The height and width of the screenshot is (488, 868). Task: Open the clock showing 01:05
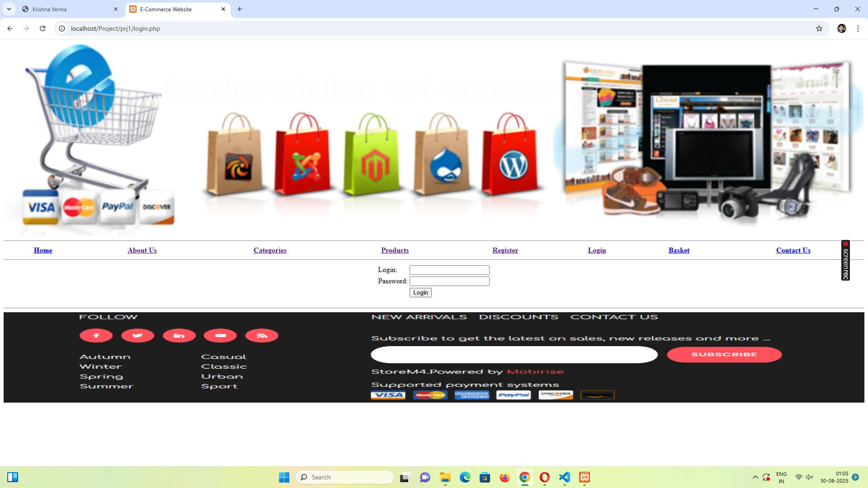[834, 477]
